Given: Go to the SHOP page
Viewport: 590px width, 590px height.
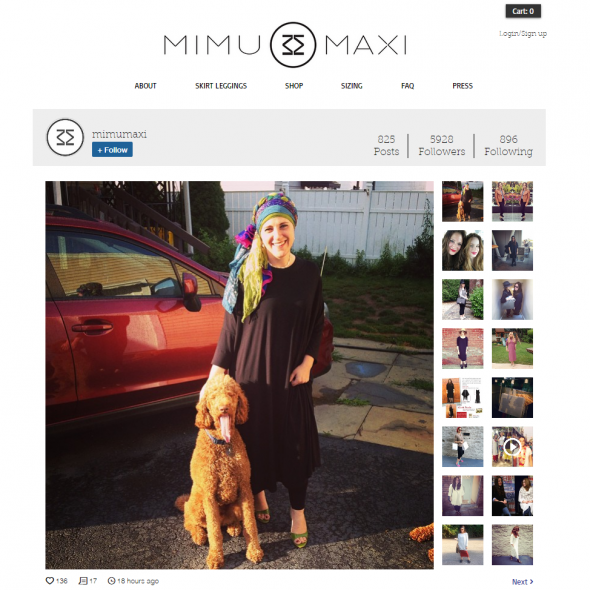Looking at the screenshot, I should (294, 86).
